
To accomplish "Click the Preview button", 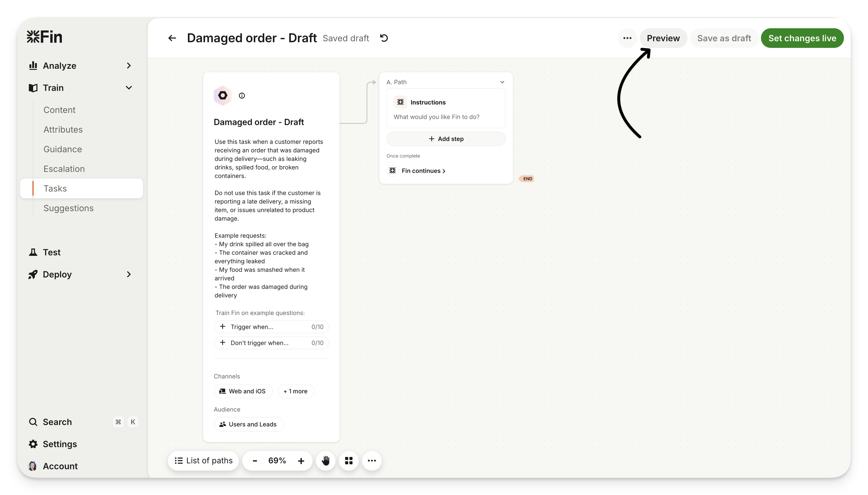I will (x=663, y=38).
